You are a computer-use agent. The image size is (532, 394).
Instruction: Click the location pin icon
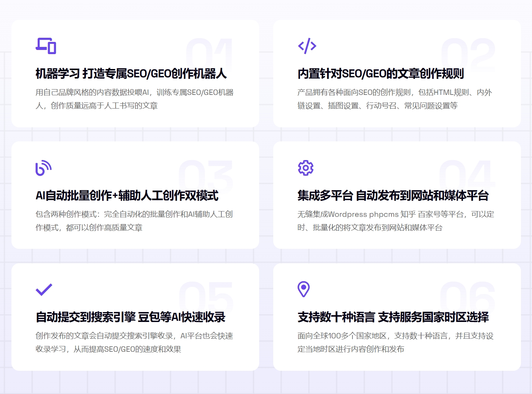pyautogui.click(x=304, y=289)
